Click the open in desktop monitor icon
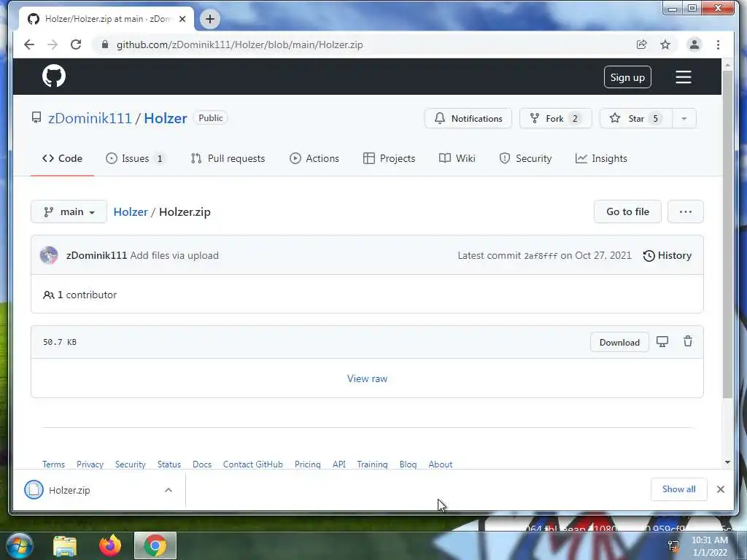The width and height of the screenshot is (747, 560). point(662,341)
